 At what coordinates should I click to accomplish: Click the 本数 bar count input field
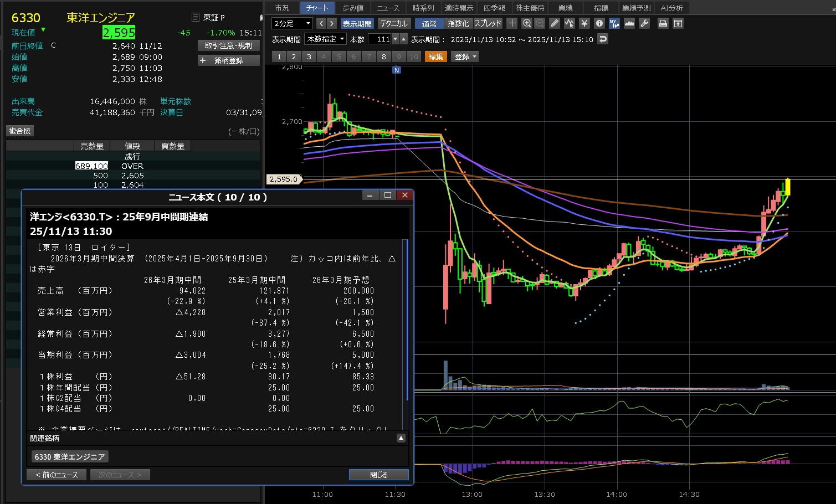(x=380, y=39)
